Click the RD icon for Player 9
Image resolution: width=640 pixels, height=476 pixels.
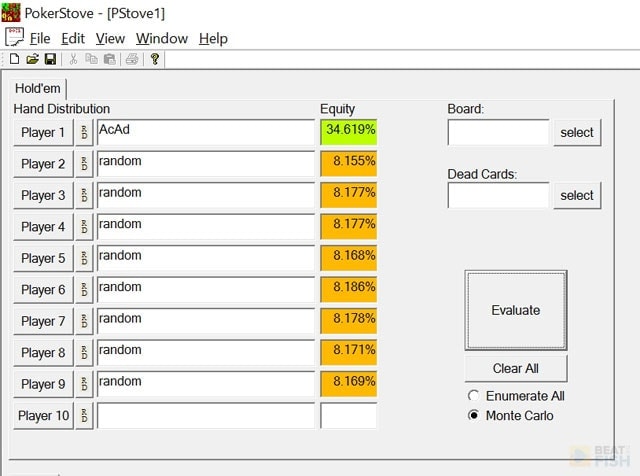(x=84, y=384)
